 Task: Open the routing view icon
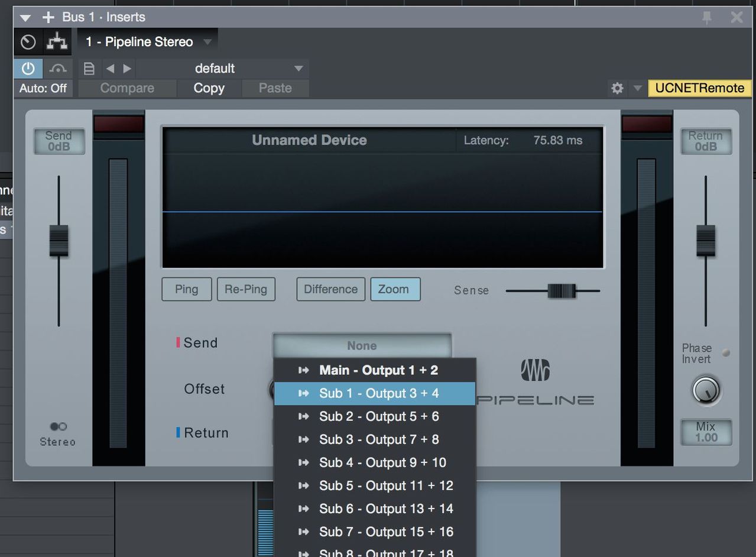(57, 41)
